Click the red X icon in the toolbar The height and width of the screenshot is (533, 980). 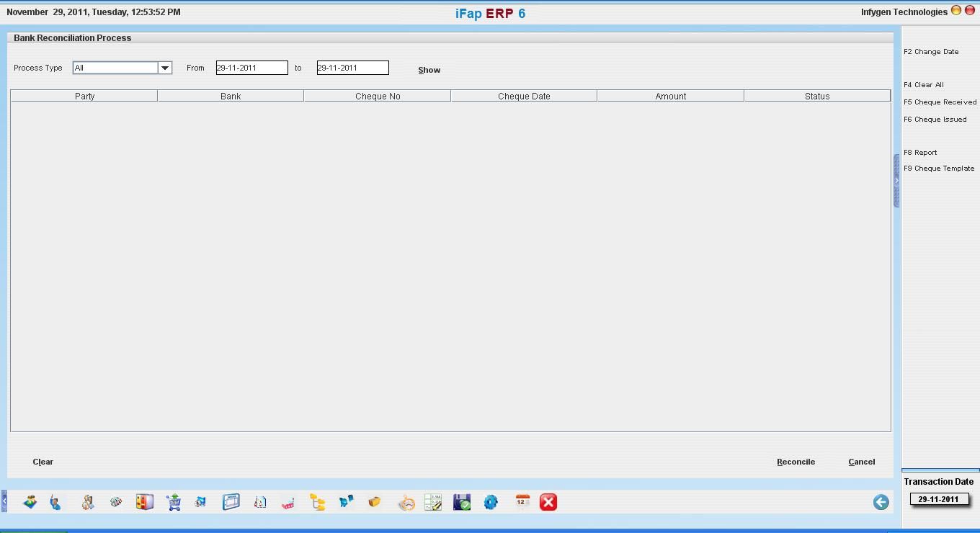pos(548,502)
